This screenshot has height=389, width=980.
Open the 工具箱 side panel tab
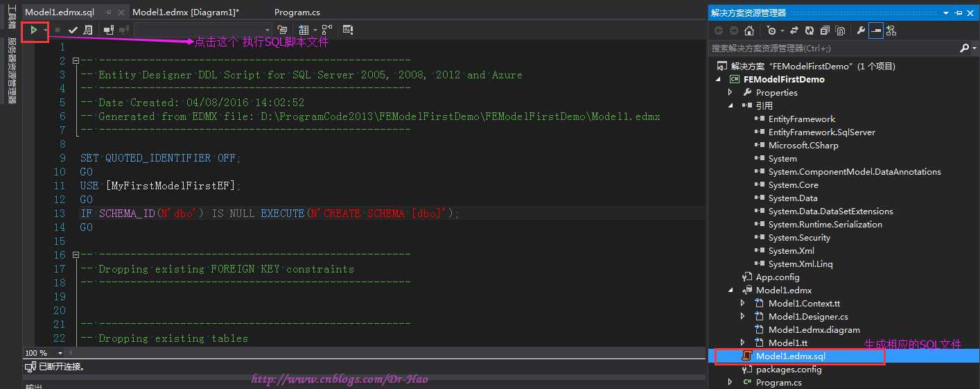11,17
